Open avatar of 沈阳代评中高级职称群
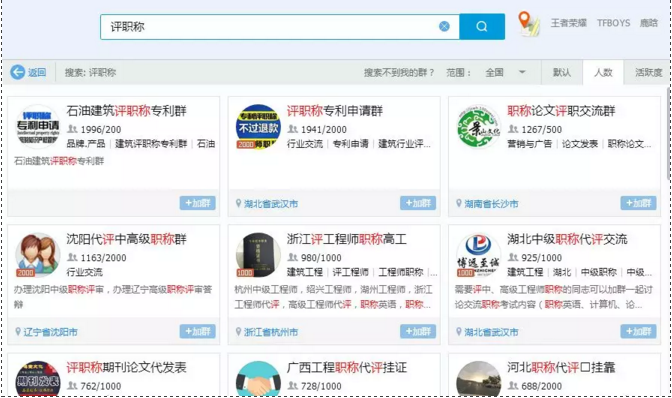The width and height of the screenshot is (672, 398). (37, 255)
